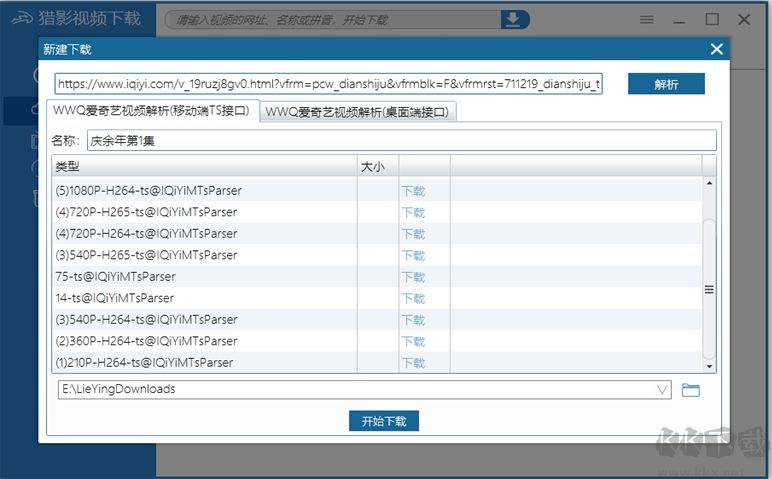The image size is (772, 479).
Task: Select row (5)1080P-H264-ts@IQiYiMTsParser
Action: coord(377,191)
